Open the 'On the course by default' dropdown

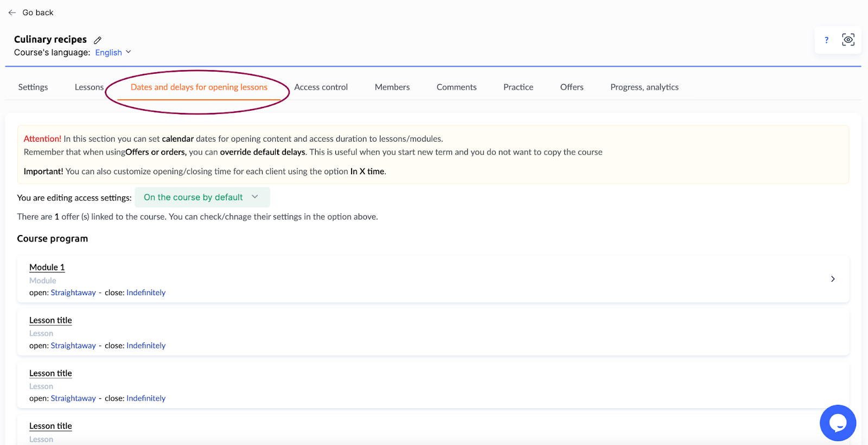click(202, 198)
